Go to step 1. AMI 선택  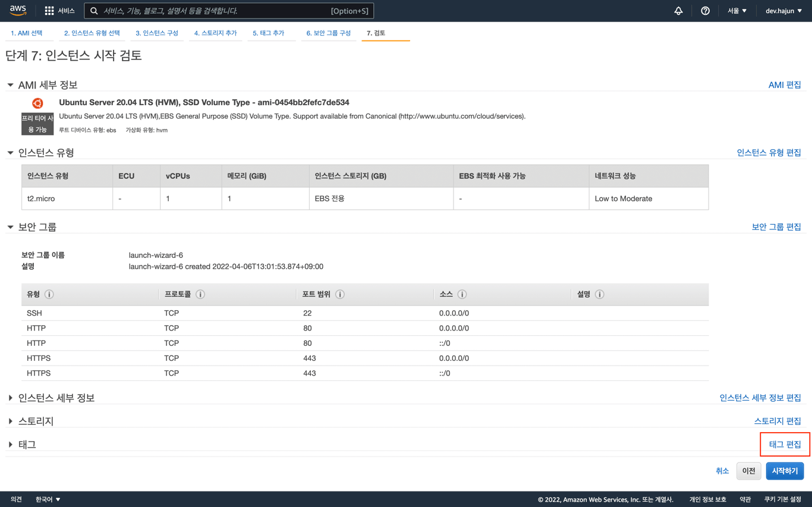click(27, 33)
